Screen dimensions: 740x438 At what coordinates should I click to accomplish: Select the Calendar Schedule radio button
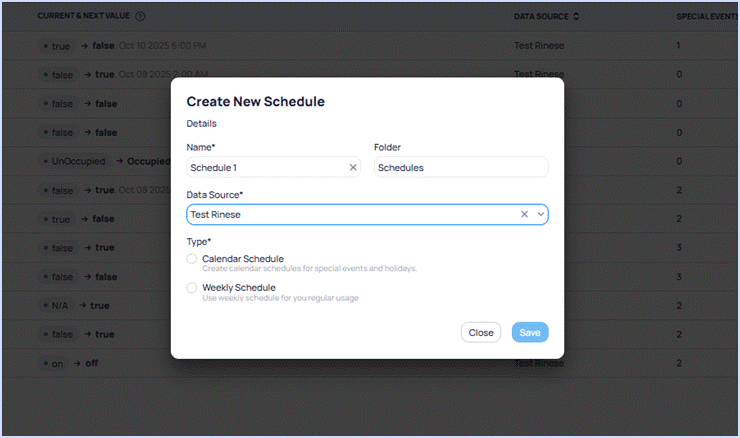point(192,259)
